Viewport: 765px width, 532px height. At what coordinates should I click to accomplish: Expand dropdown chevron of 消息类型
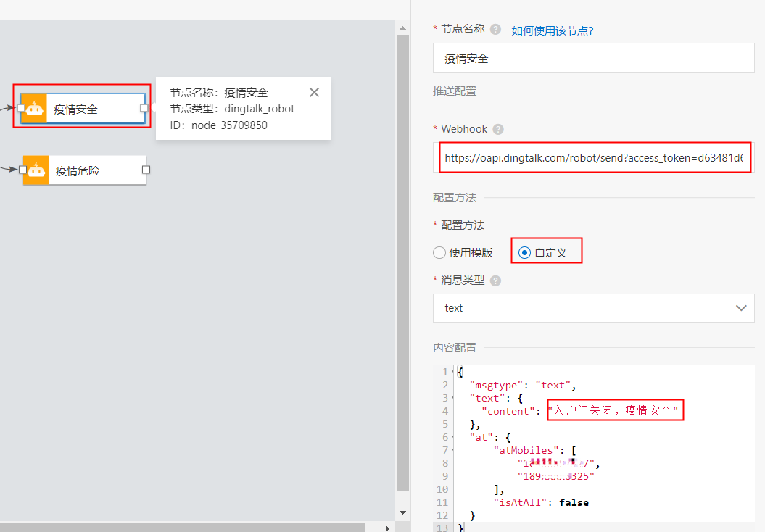740,308
